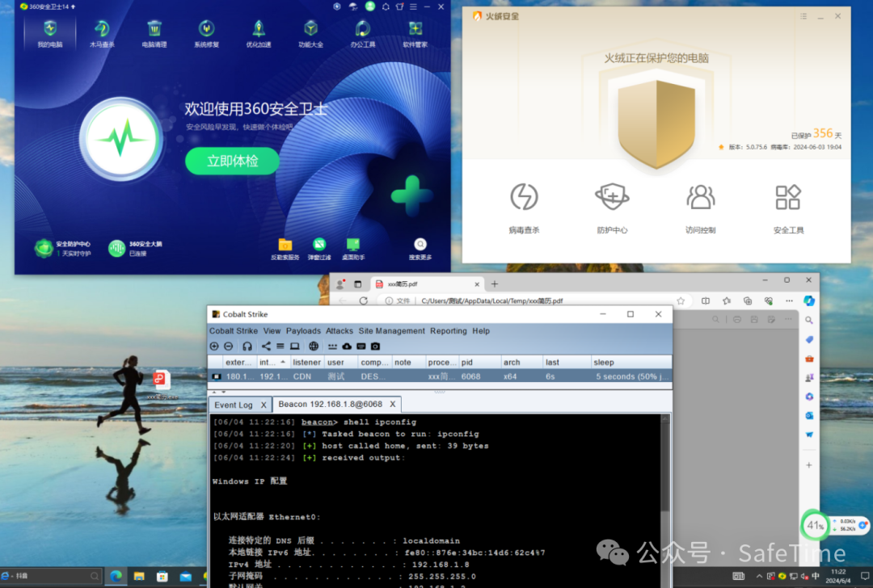
Task: Sort sessions by the internal column header
Action: point(272,362)
